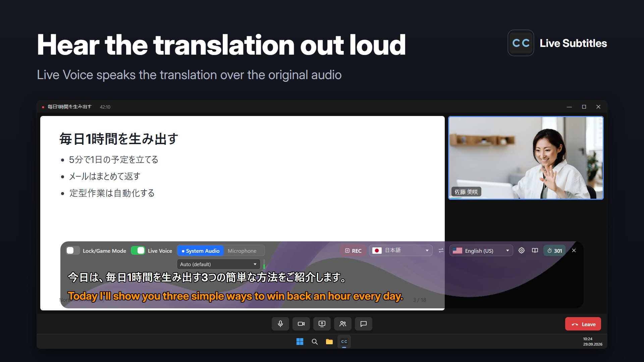The width and height of the screenshot is (644, 362).
Task: Click bullet メールはまとめて返す
Action: point(105,176)
